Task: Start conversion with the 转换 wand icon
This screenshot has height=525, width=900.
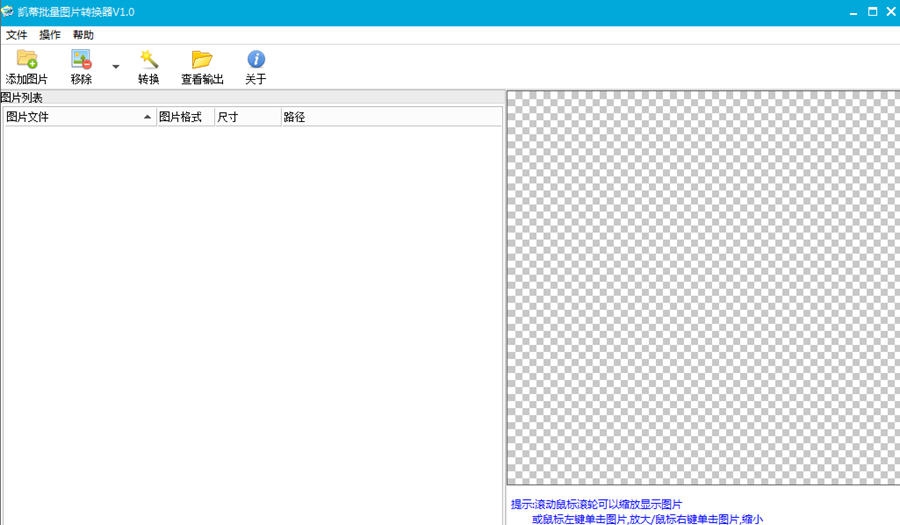Action: click(149, 59)
